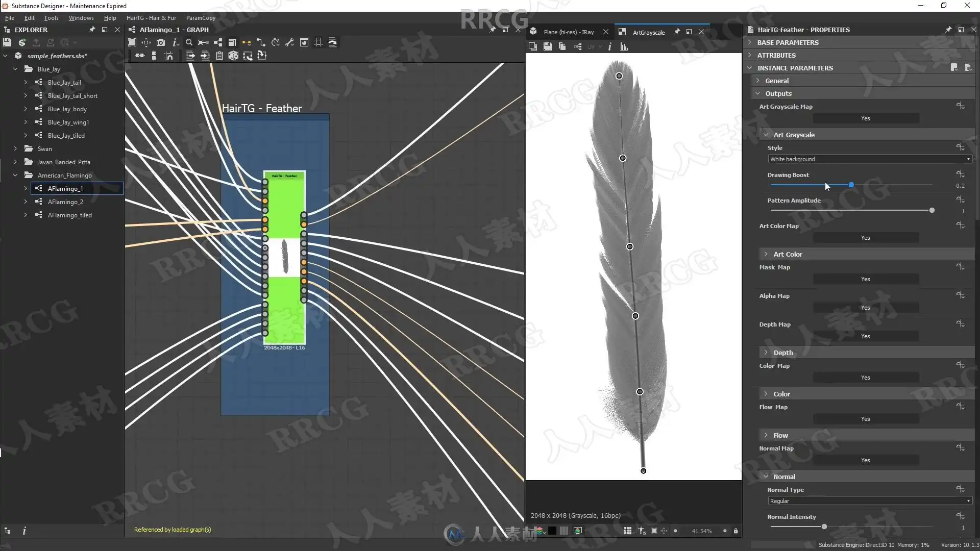Click the camera snapshot icon in graph toolbar
980x551 pixels.
[x=161, y=42]
